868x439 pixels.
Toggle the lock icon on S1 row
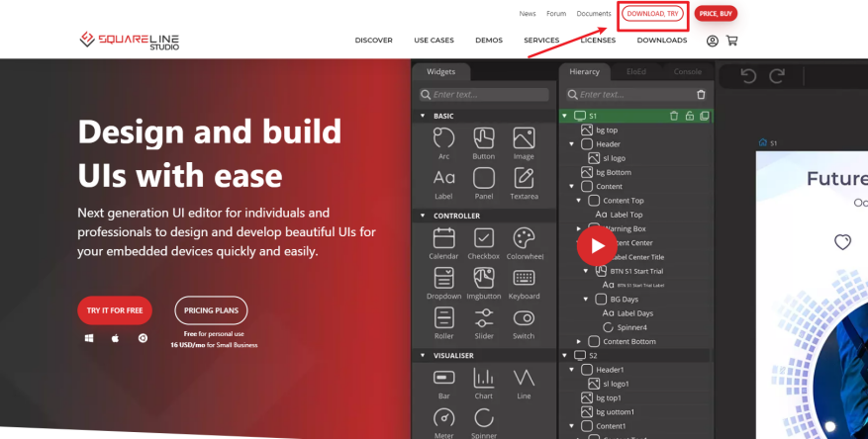pos(689,116)
